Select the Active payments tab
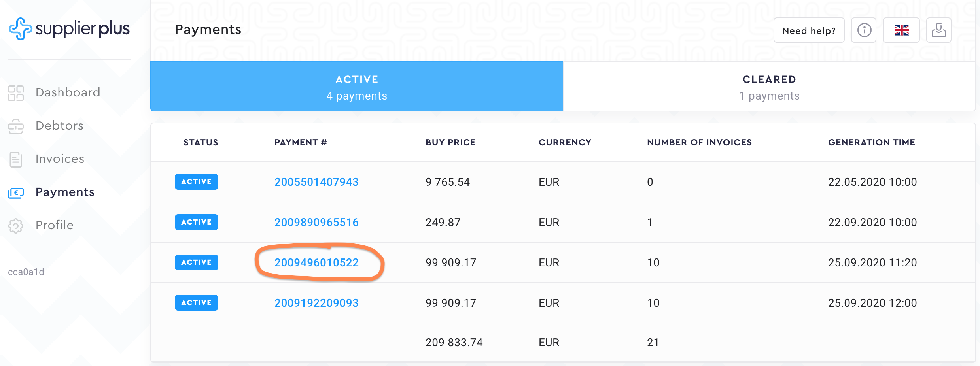The image size is (980, 366). [x=357, y=87]
